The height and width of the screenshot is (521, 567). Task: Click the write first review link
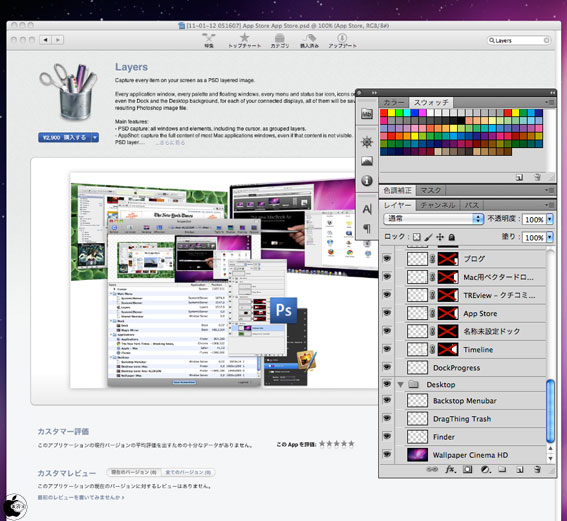(x=81, y=497)
